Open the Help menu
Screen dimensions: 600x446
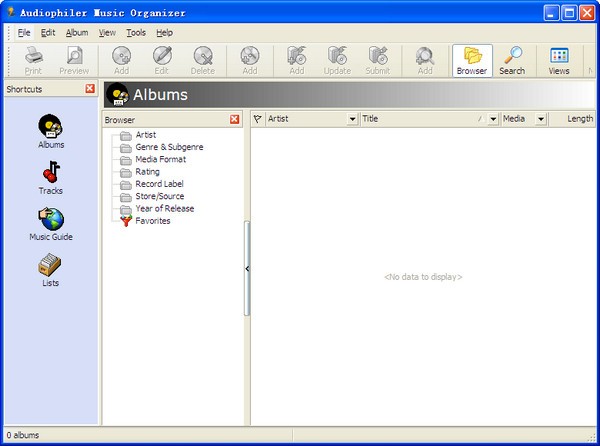tap(165, 33)
